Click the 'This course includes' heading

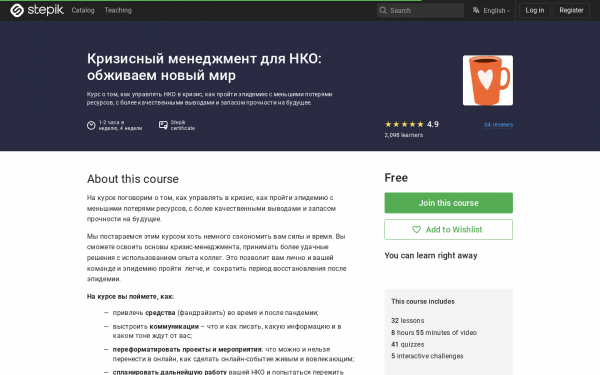click(x=423, y=302)
